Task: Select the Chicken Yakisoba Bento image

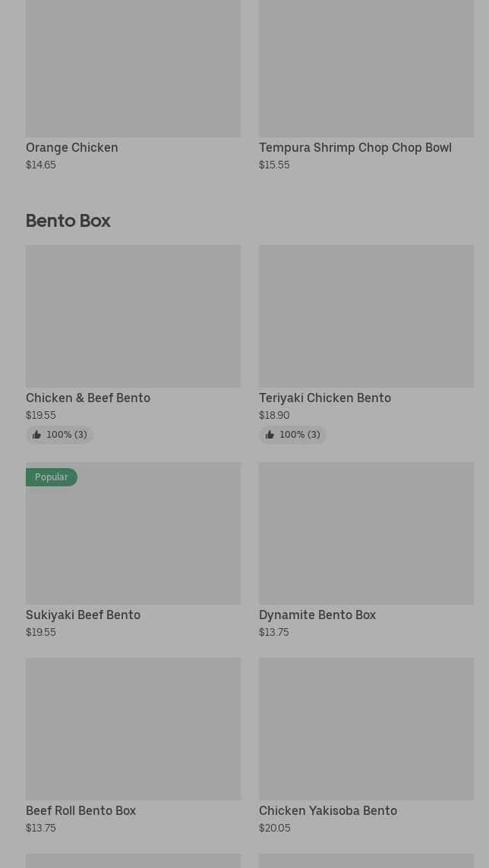Action: (366, 728)
